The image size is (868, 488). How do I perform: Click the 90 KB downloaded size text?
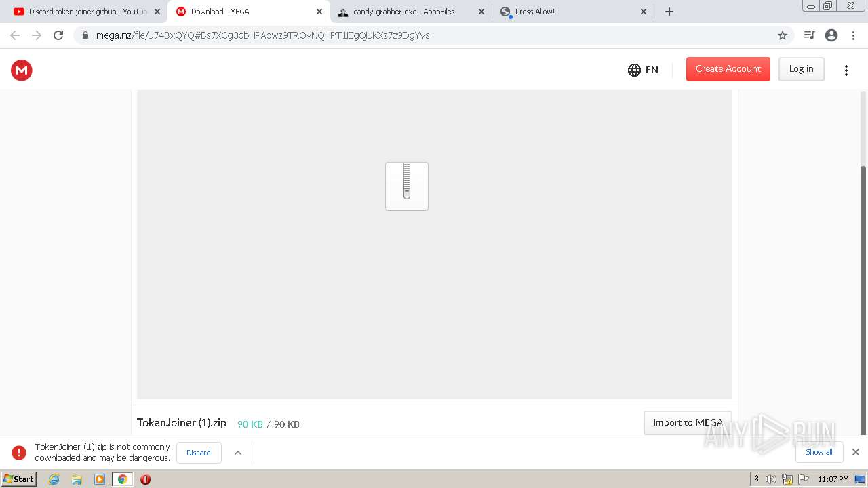(250, 424)
